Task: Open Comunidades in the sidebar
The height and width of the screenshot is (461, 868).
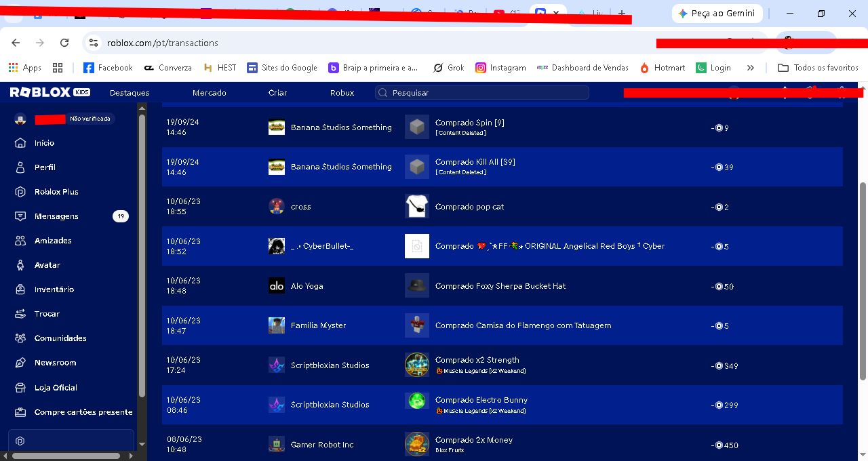Action: click(60, 338)
